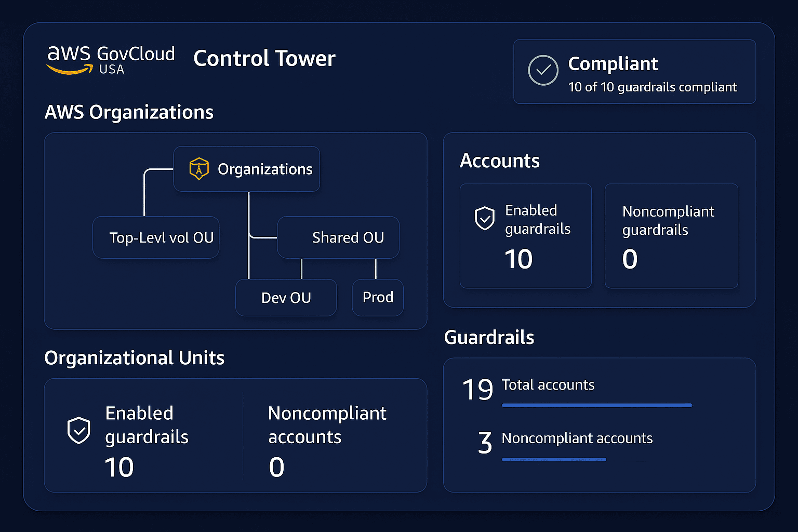This screenshot has height=532, width=798.
Task: Click the Prod node in the tree
Action: (378, 297)
